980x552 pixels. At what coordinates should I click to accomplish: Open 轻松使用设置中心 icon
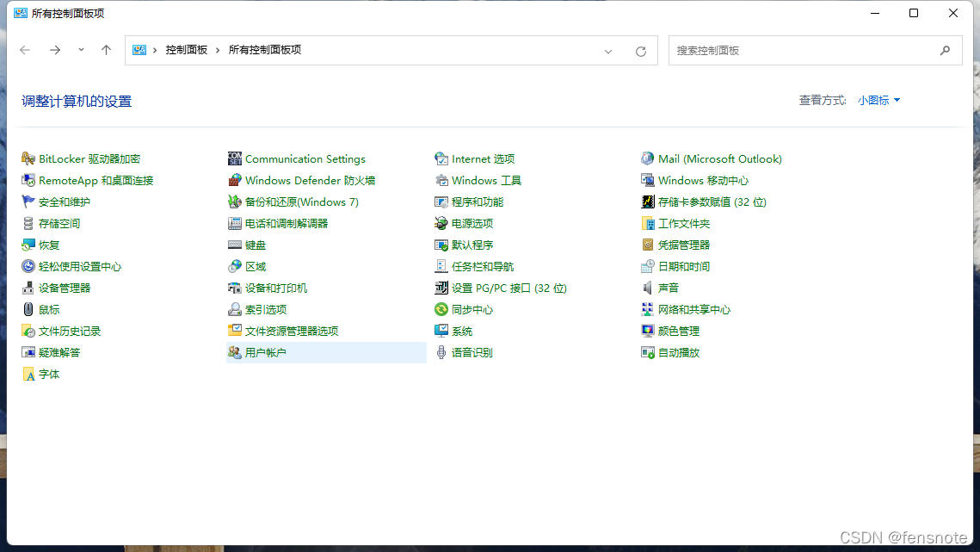tap(28, 267)
